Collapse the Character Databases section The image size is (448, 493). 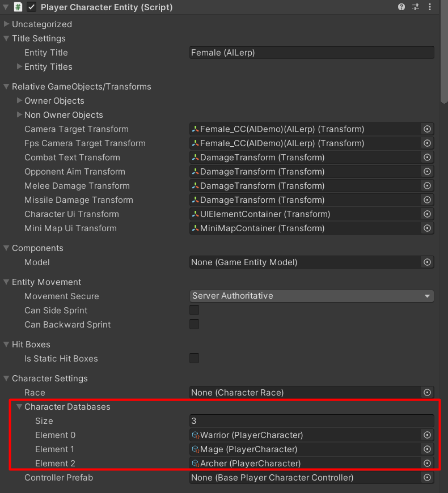tap(19, 406)
